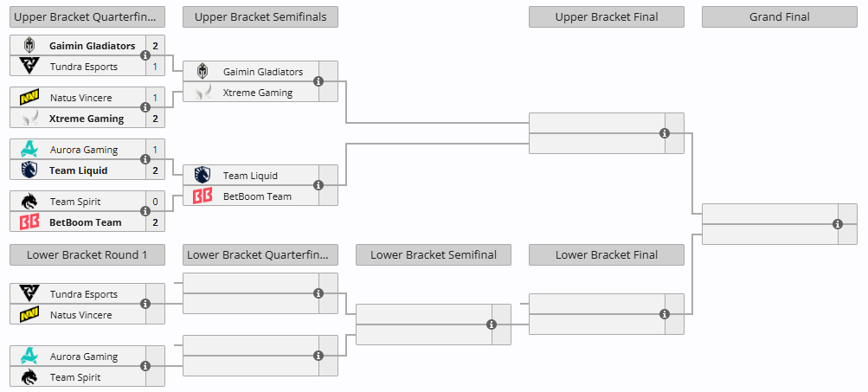Viewport: 868px width, 392px height.
Task: Click Gaimin Gladiators in the upper quarterfinals
Action: point(91,46)
